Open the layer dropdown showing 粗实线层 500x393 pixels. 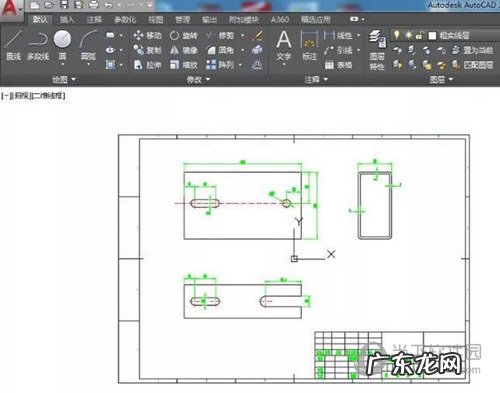coord(445,35)
